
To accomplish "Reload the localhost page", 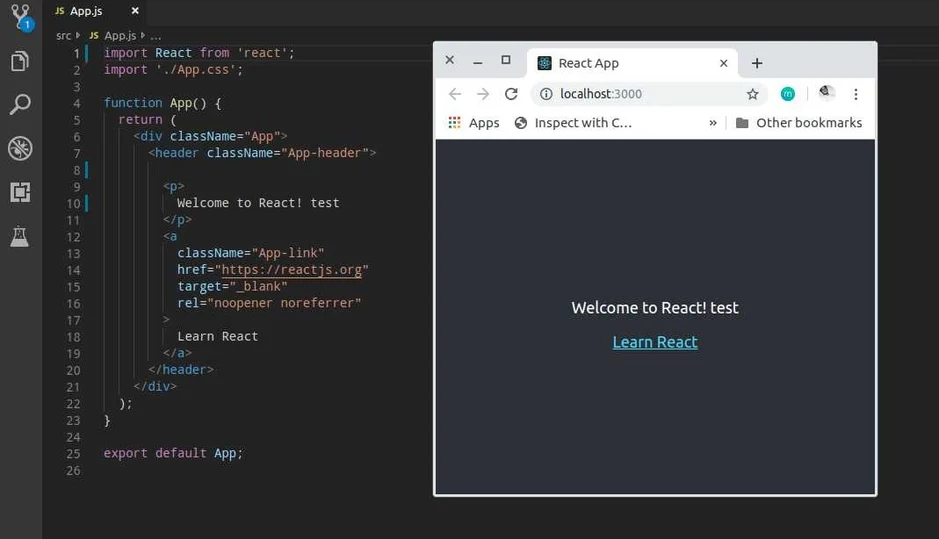I will [511, 94].
